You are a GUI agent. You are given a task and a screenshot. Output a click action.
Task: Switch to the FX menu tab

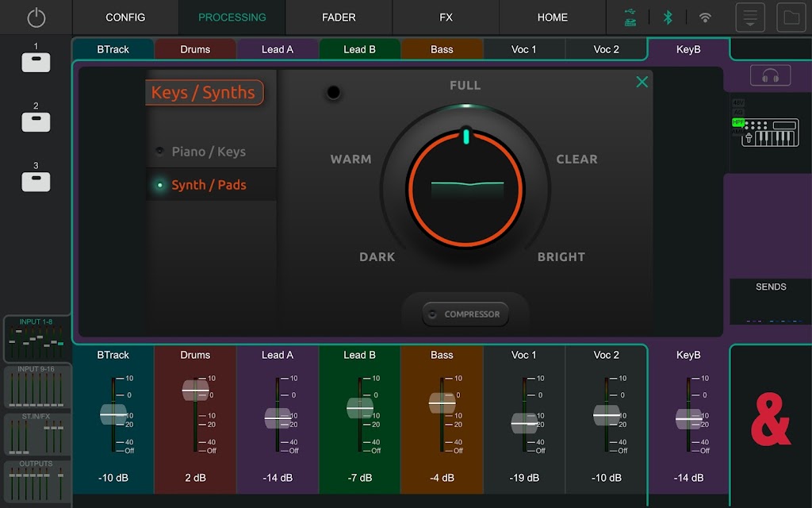(446, 17)
